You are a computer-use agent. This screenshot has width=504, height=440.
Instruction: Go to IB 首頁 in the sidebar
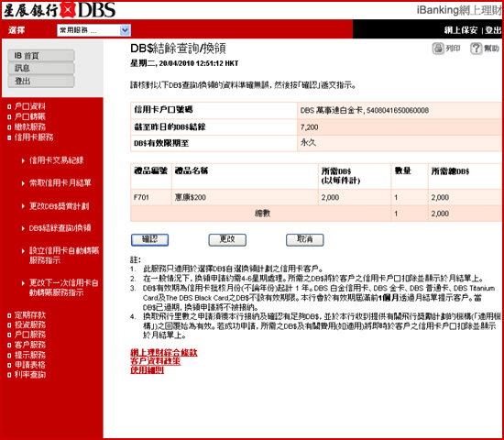[41, 56]
